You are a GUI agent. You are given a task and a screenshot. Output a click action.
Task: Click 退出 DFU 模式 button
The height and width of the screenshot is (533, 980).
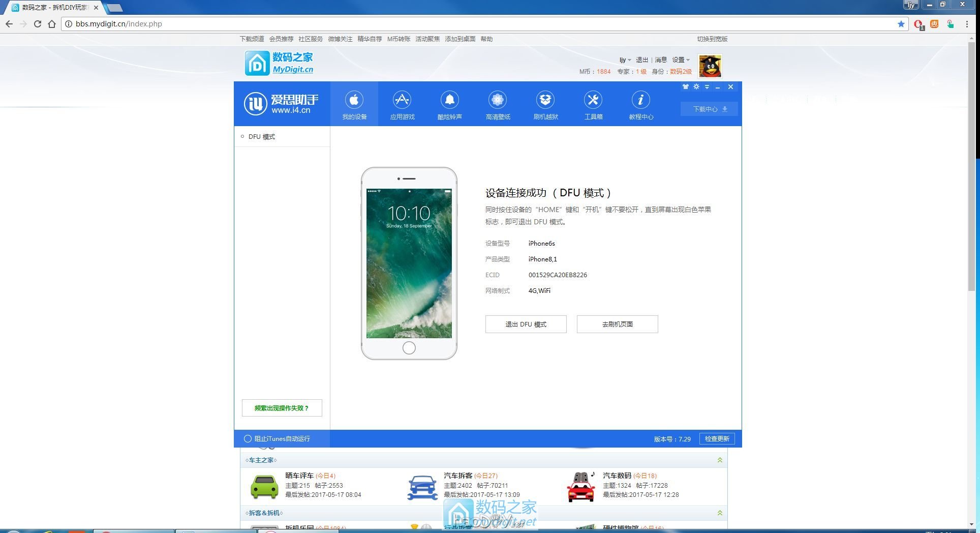526,324
